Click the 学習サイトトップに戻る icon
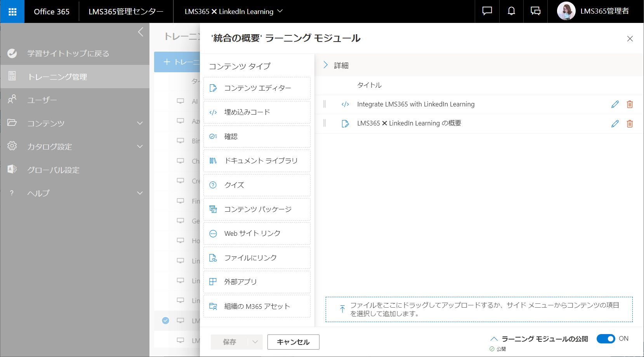644x357 pixels. tap(12, 53)
